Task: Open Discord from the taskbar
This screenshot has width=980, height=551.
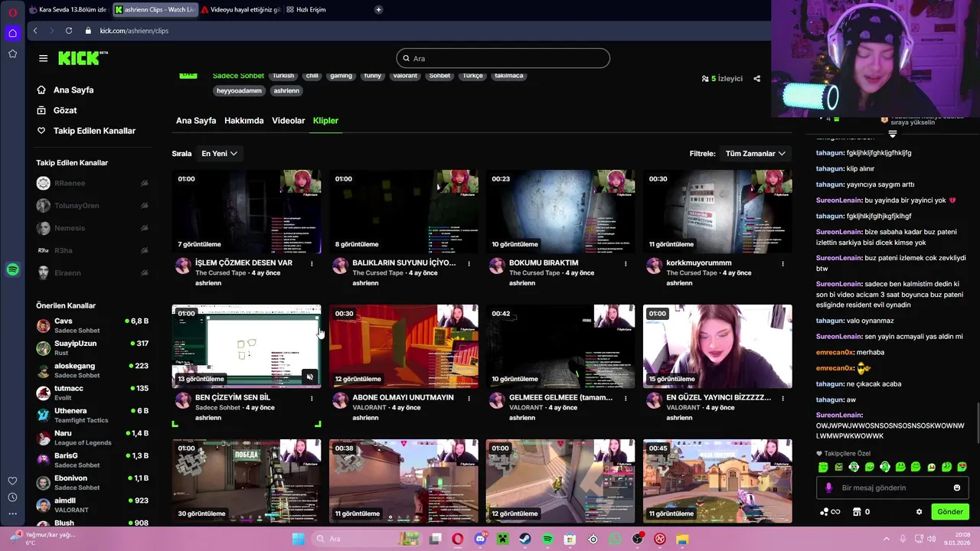Action: point(480,539)
